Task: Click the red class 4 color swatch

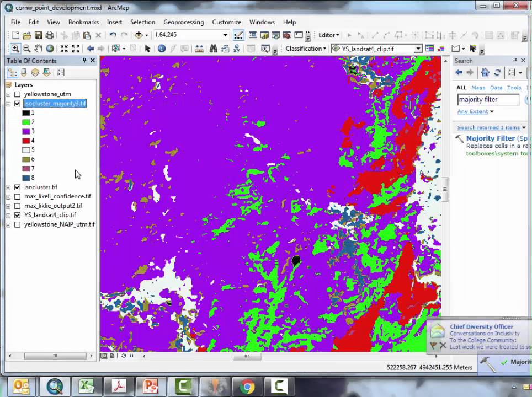Action: (x=26, y=141)
